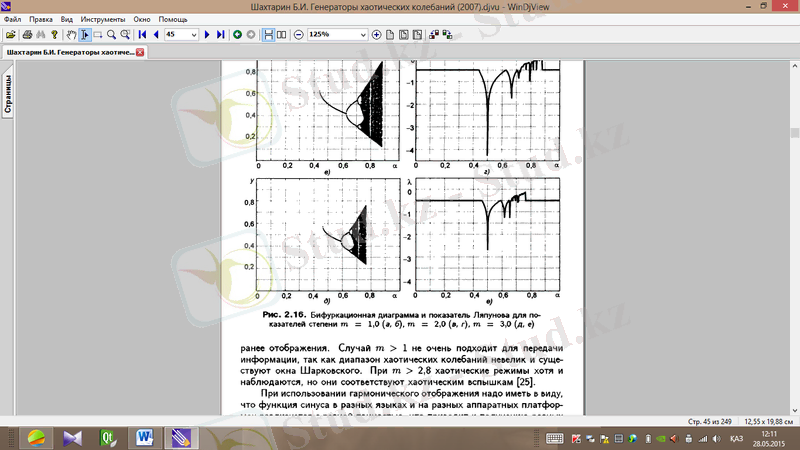
Task: Click the minus zoom out button
Action: pyautogui.click(x=298, y=34)
